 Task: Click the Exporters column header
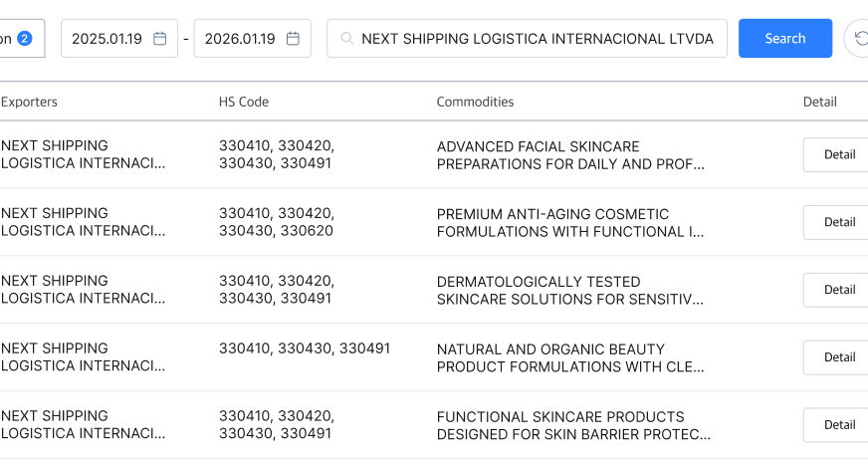click(x=29, y=102)
